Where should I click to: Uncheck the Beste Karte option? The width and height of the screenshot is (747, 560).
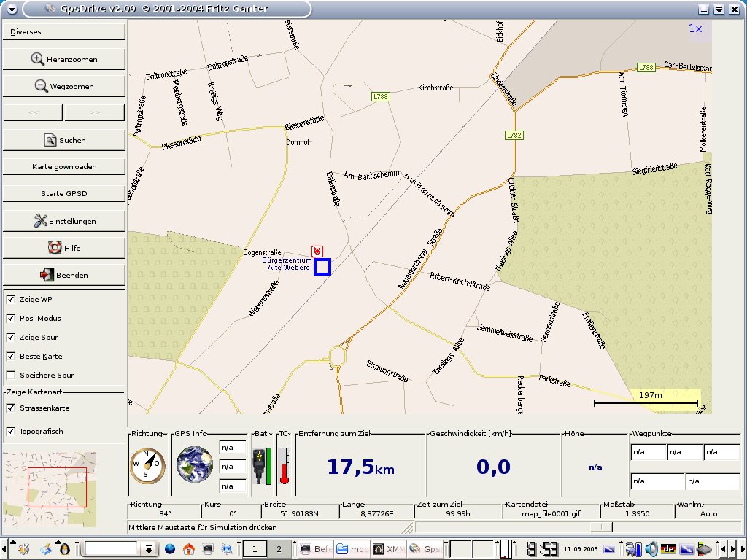point(10,356)
